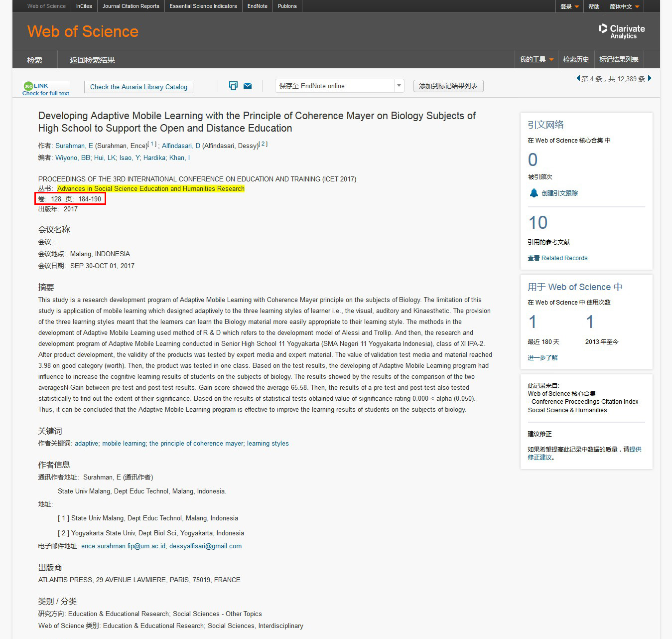Screen dimensions: 672x639
Task: Go to next record arrow
Action: pos(650,78)
